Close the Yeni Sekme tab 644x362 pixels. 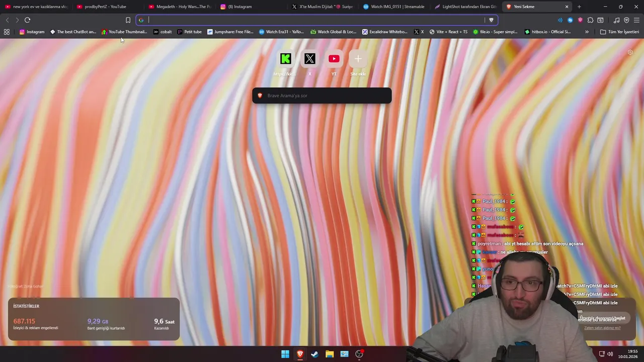click(x=567, y=7)
